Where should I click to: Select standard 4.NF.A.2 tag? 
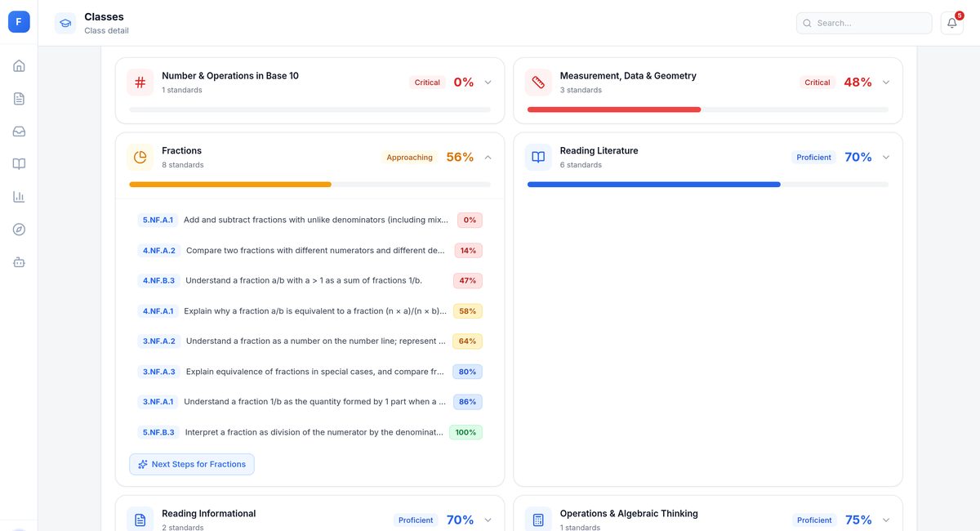click(158, 250)
